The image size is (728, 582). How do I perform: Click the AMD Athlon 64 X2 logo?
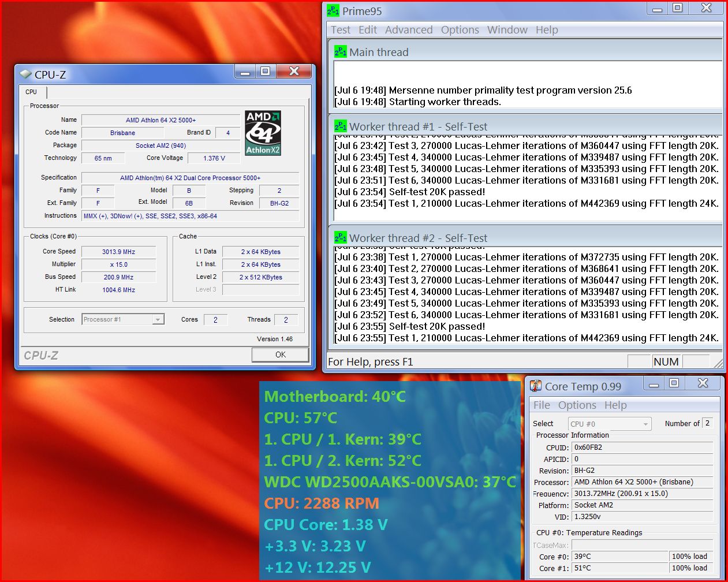263,133
